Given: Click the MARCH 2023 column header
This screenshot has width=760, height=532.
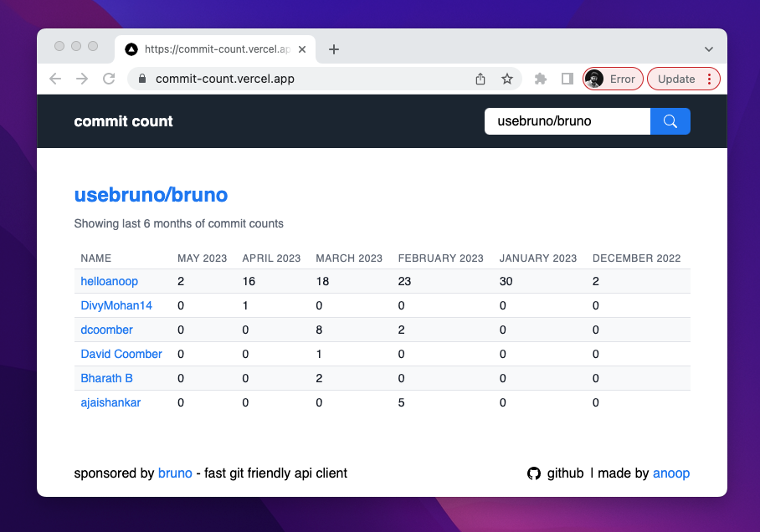Looking at the screenshot, I should coord(349,258).
